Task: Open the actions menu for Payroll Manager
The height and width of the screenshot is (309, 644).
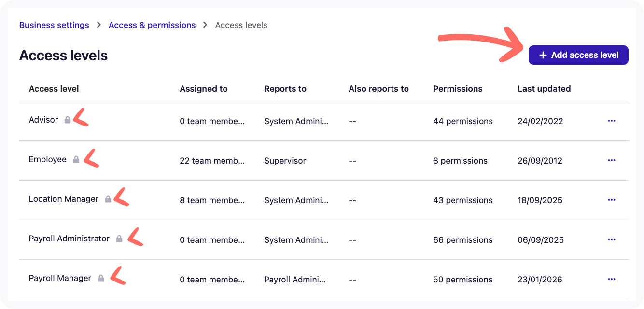Action: [x=612, y=279]
